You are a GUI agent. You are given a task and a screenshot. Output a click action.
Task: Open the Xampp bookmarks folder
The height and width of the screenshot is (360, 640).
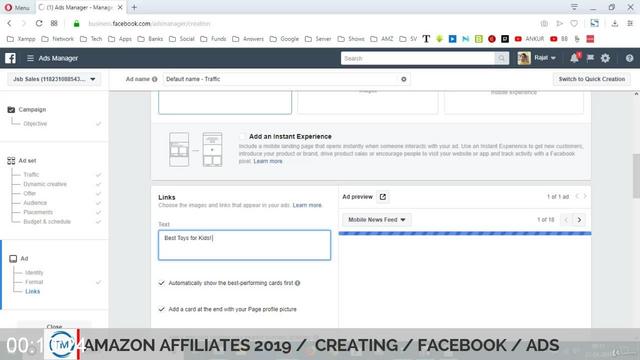[21, 39]
